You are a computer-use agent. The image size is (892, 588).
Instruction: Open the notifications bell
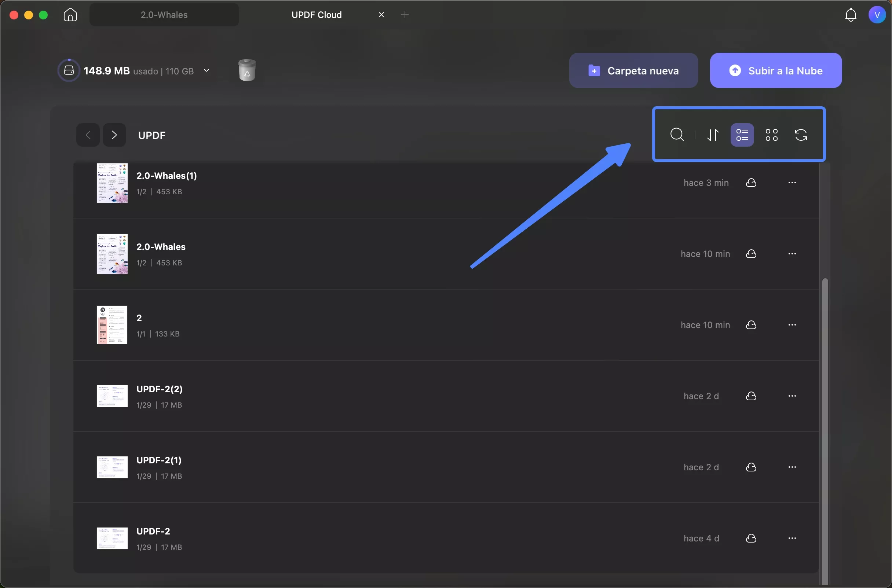tap(851, 15)
